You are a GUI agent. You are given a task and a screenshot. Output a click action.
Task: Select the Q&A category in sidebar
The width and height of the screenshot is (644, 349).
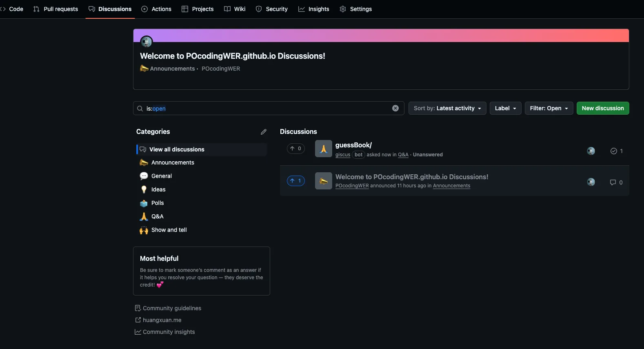pos(158,216)
